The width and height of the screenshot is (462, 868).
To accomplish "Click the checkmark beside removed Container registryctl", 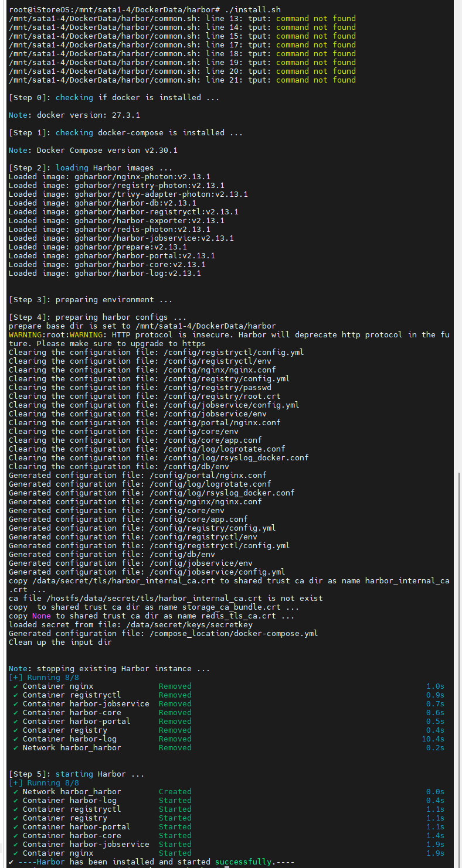I will coord(15,695).
